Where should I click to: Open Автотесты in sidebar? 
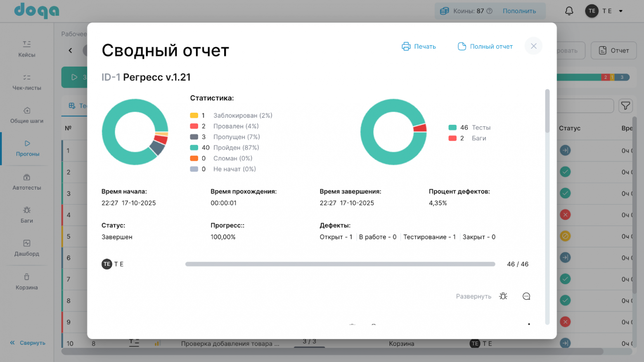27,182
